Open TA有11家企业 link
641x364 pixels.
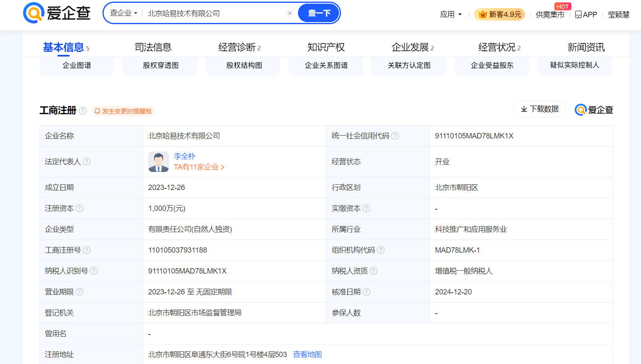[x=199, y=167]
